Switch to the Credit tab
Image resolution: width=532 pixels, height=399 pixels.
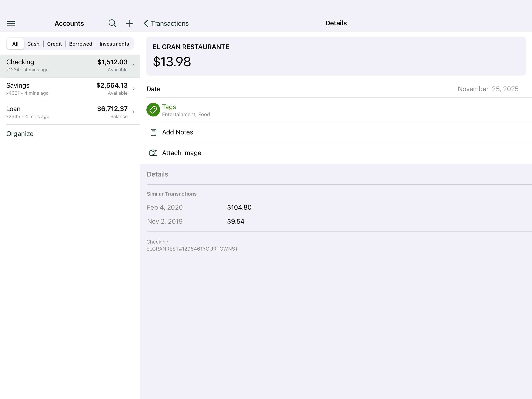pos(54,44)
